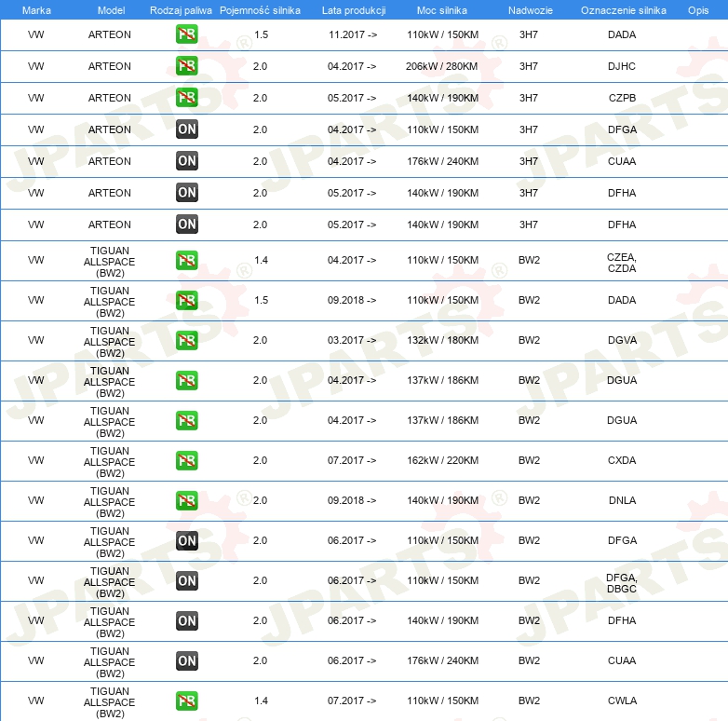The height and width of the screenshot is (721, 728).
Task: Click engine code DNLA
Action: 622,500
